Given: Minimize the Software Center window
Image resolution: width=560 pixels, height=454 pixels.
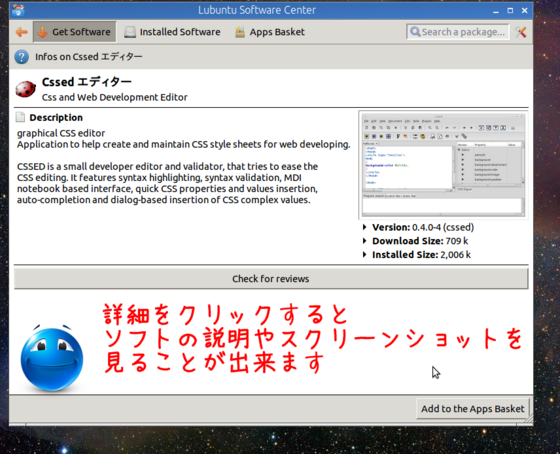Looking at the screenshot, I should 495,11.
